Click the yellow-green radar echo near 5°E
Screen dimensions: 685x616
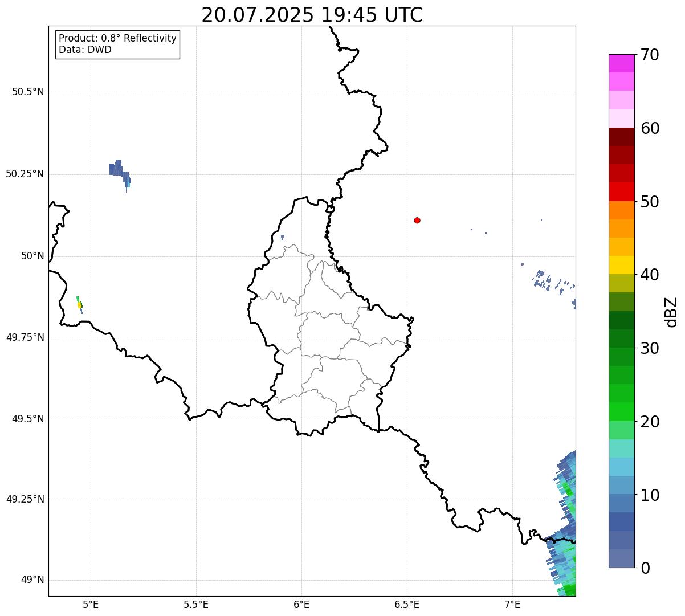click(x=80, y=304)
